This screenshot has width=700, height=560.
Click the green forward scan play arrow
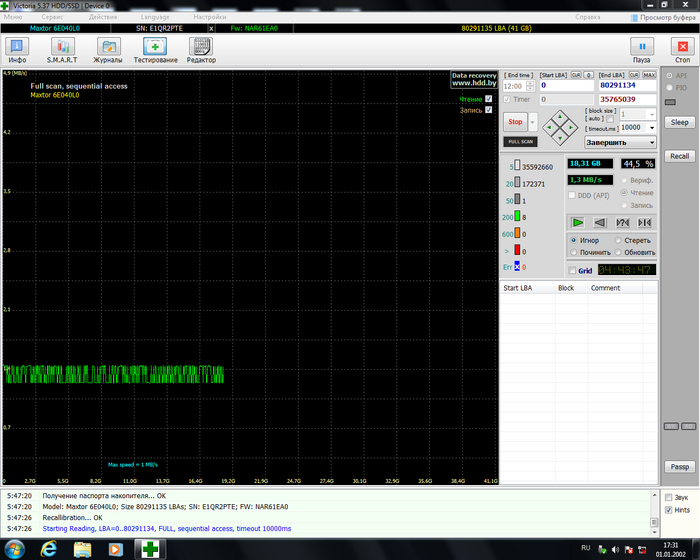pyautogui.click(x=578, y=222)
